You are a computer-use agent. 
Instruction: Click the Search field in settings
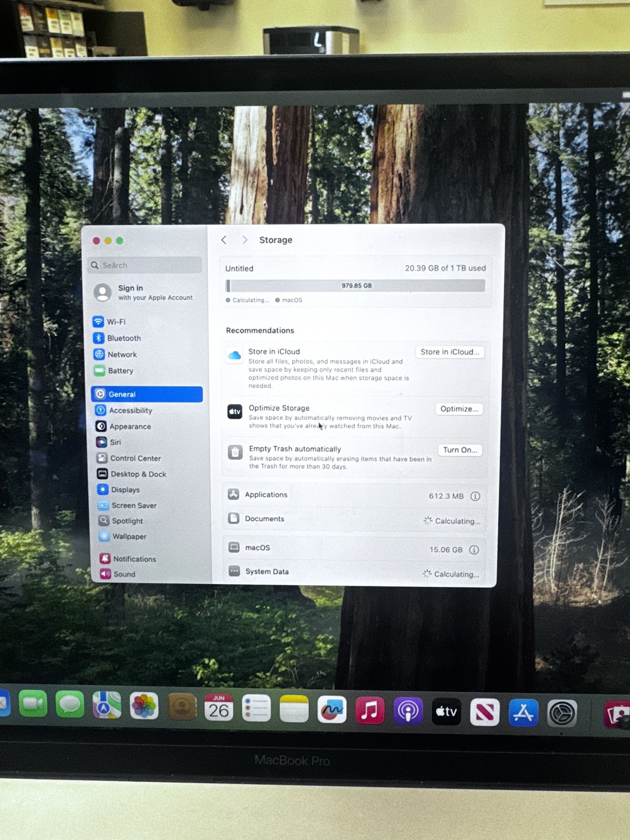144,265
